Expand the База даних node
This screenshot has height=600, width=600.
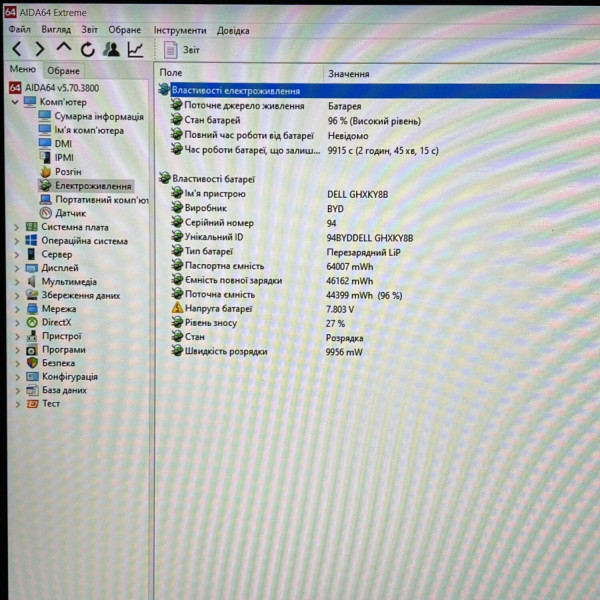(18, 391)
